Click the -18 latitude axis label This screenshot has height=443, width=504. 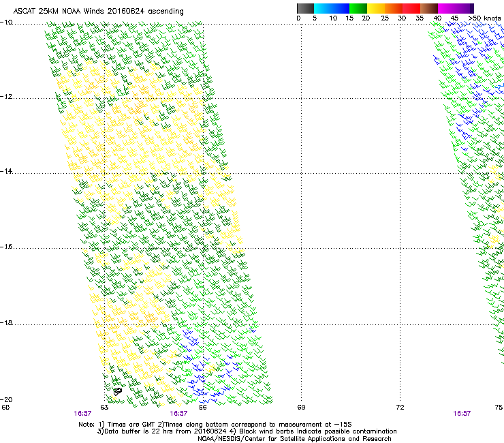(6, 322)
